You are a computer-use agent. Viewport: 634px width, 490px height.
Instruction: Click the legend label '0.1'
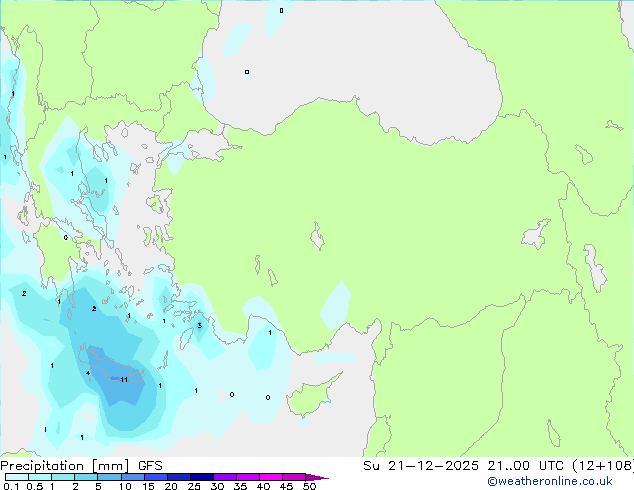tap(11, 486)
